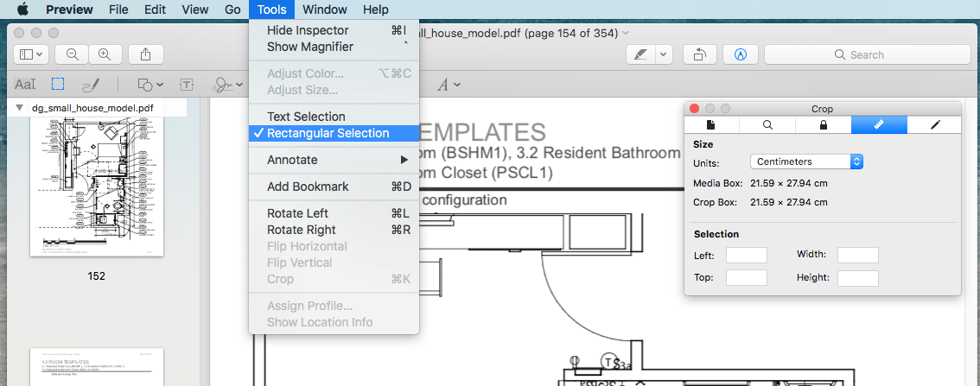Collapse the dg_small_house_model.pdf sidebar tree
The height and width of the screenshot is (386, 980).
tap(20, 108)
